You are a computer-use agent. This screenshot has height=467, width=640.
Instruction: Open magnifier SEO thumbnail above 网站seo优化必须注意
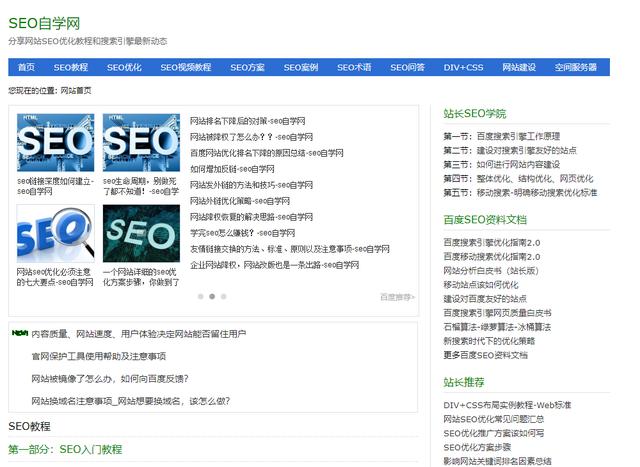[56, 233]
